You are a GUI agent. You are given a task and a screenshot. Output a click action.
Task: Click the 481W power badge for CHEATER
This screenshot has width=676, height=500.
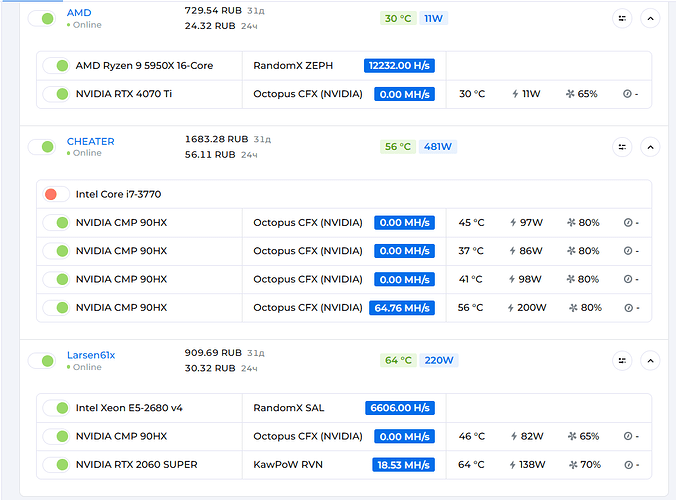(x=438, y=147)
